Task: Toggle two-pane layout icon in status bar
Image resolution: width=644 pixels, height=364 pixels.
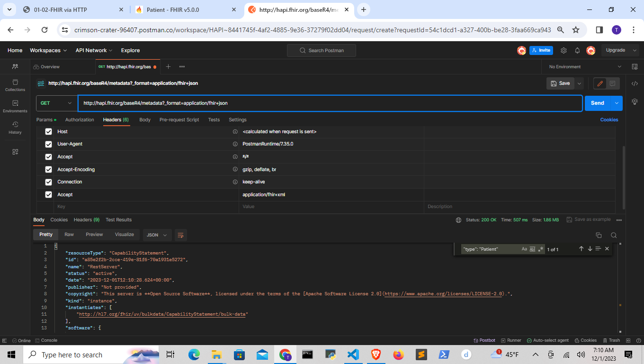Action: (627, 340)
